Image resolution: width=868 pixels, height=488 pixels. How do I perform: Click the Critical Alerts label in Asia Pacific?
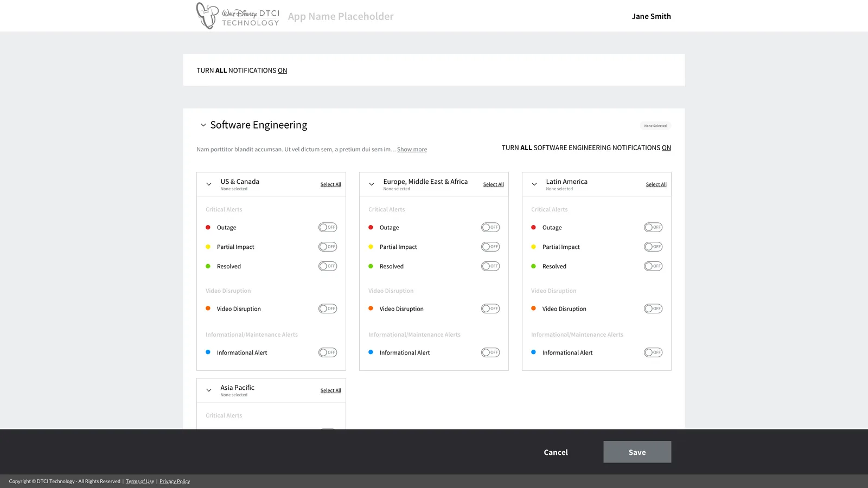point(224,415)
